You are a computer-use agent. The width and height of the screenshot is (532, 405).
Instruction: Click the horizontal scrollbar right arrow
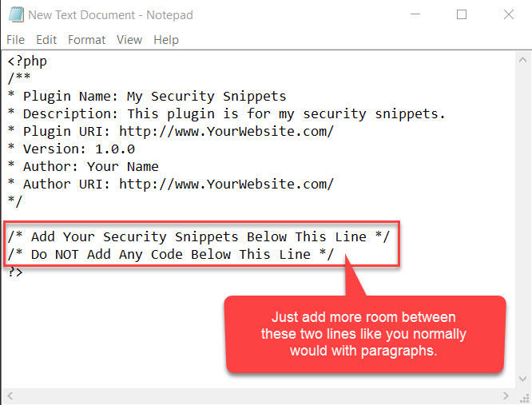(506, 396)
